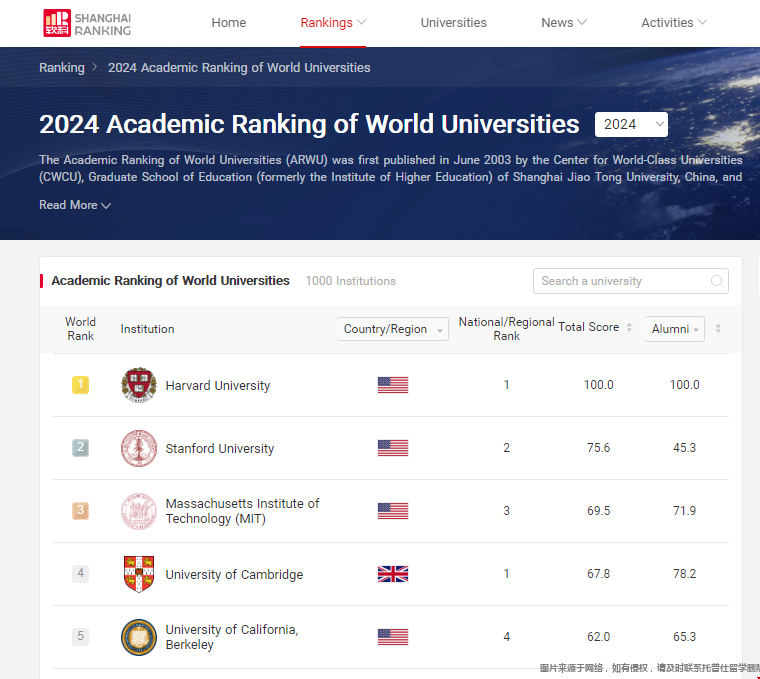The height and width of the screenshot is (679, 760).
Task: Click the Harvard University crest logo
Action: [x=139, y=385]
